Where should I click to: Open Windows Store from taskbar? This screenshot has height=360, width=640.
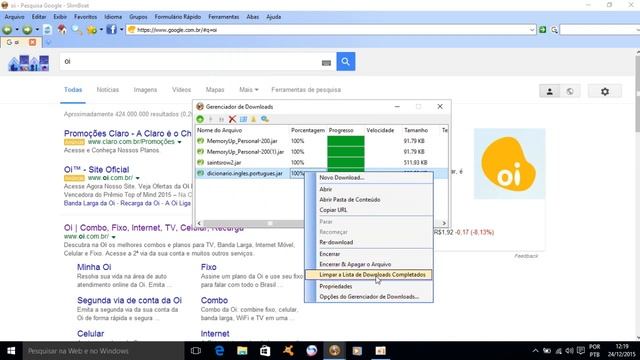tap(265, 351)
